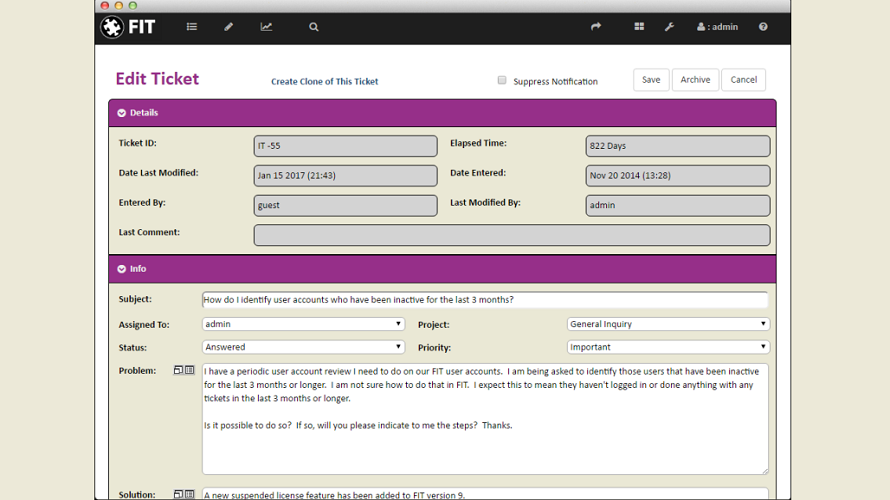Open the ticket list icon in navbar
The width and height of the screenshot is (890, 500).
point(192,27)
